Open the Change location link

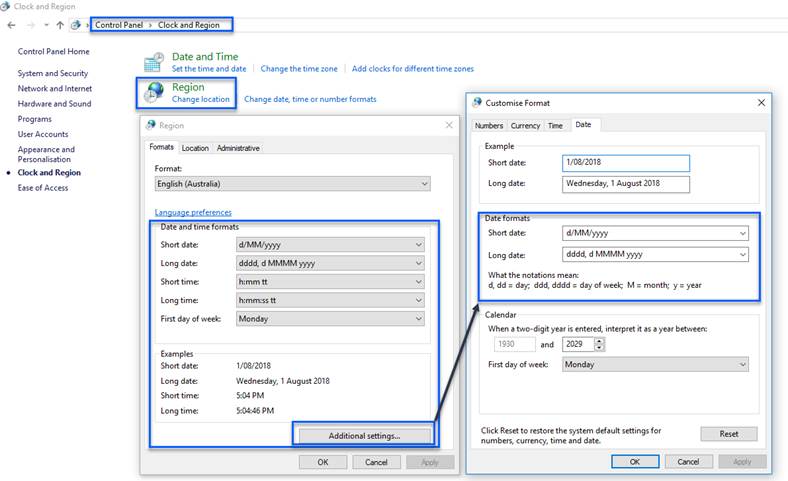201,100
